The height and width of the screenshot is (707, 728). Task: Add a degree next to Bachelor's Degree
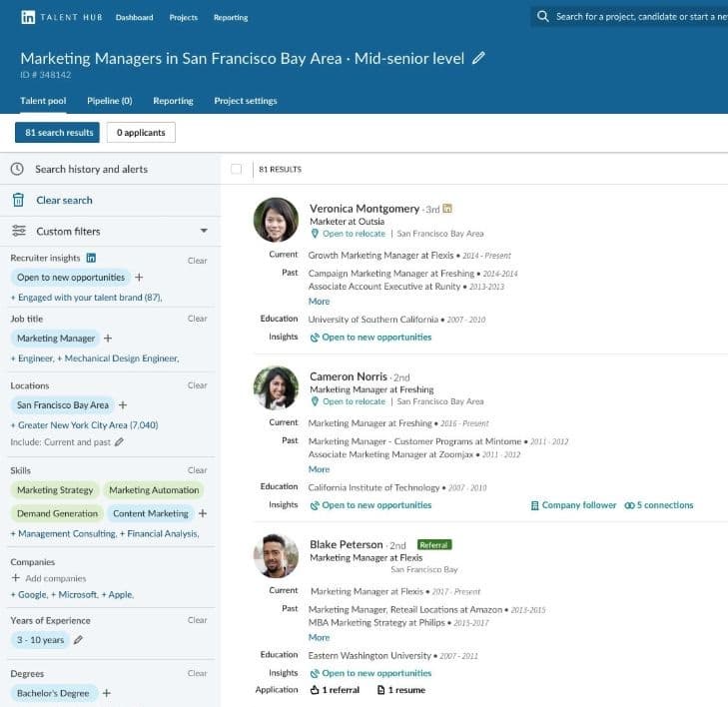[106, 693]
